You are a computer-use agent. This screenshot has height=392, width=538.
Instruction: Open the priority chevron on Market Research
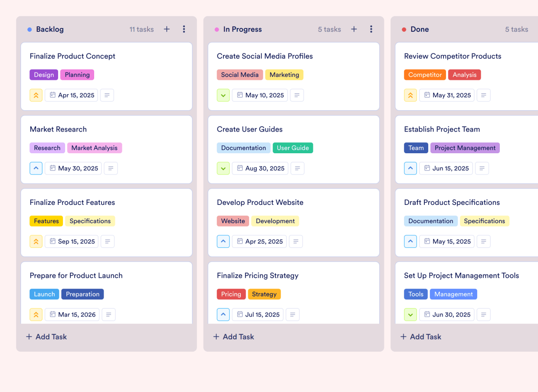36,168
